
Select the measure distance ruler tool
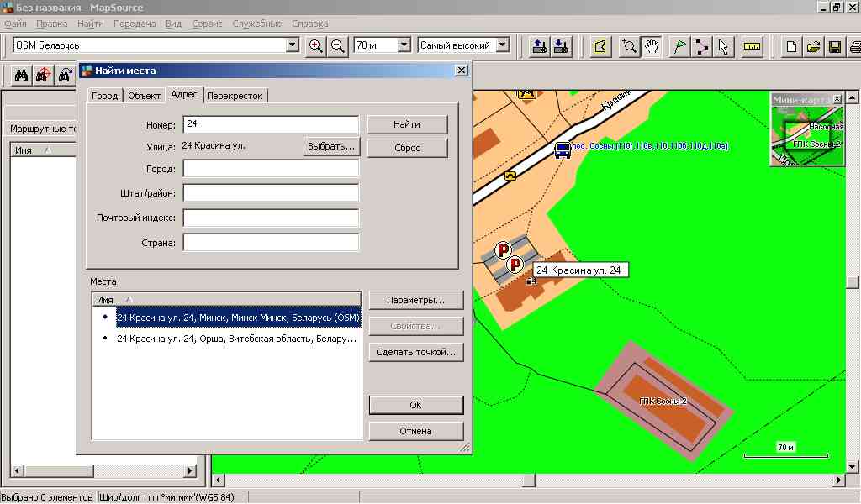click(752, 46)
